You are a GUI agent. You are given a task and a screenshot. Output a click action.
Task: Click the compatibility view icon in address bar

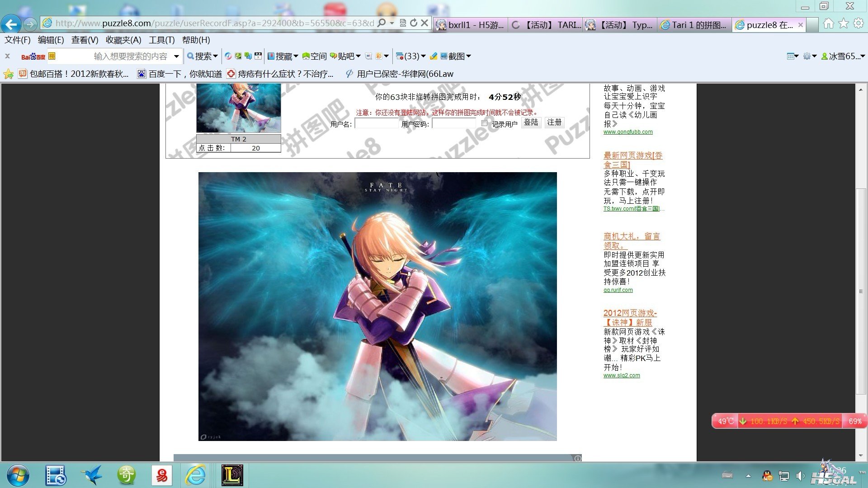[x=403, y=23]
